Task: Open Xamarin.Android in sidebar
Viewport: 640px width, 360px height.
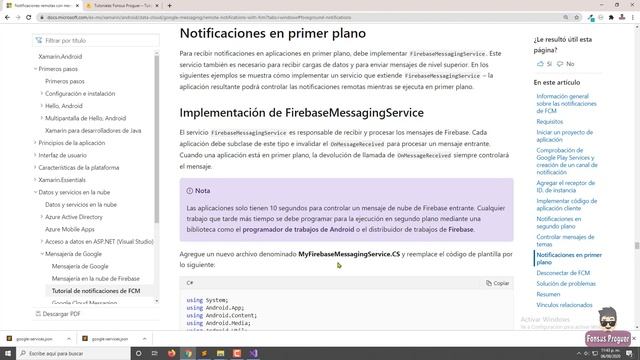Action: point(60,56)
